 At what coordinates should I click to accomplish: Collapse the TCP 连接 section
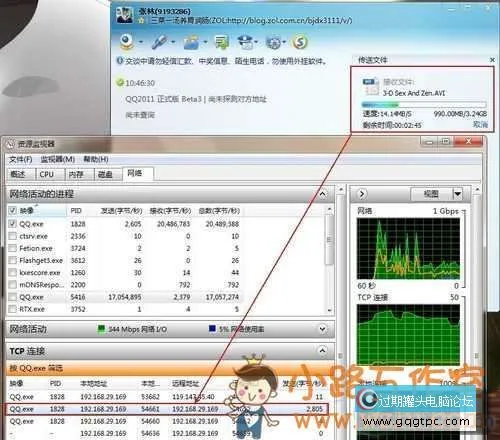click(x=322, y=351)
